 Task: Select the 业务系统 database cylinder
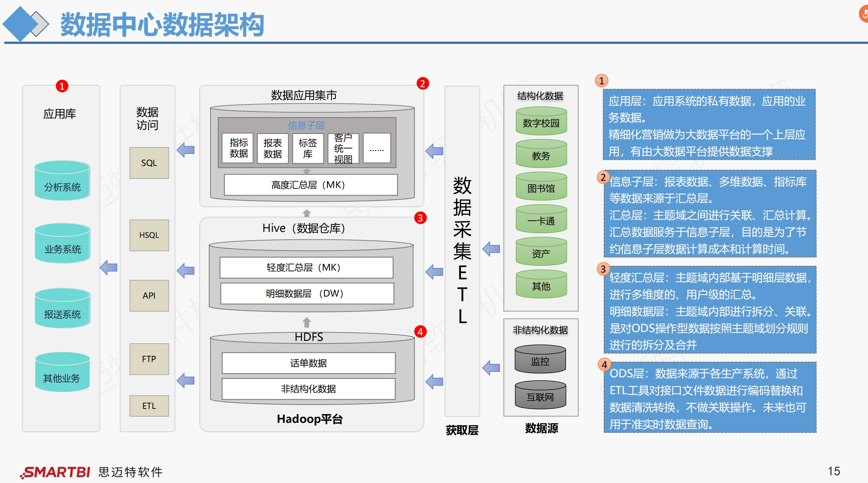point(62,243)
